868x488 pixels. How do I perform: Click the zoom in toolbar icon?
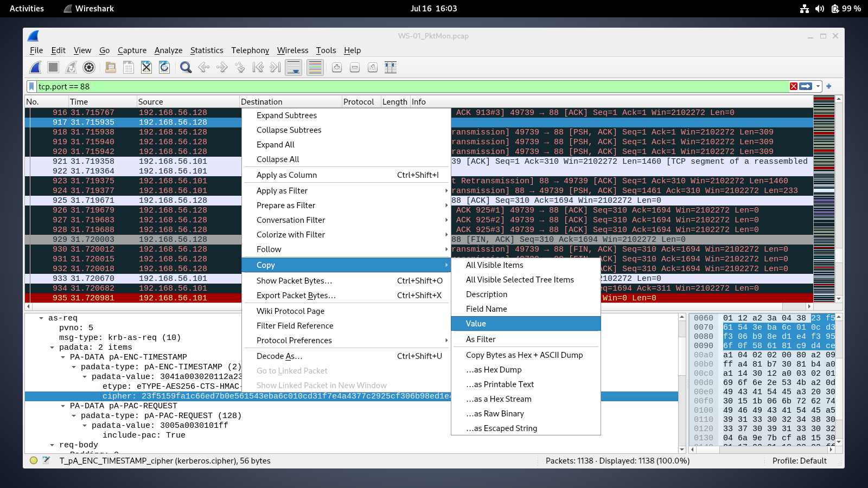[x=337, y=67]
